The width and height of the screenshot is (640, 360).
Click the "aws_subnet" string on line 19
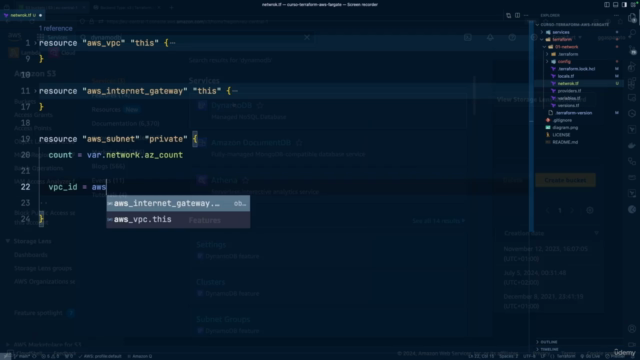(x=111, y=139)
